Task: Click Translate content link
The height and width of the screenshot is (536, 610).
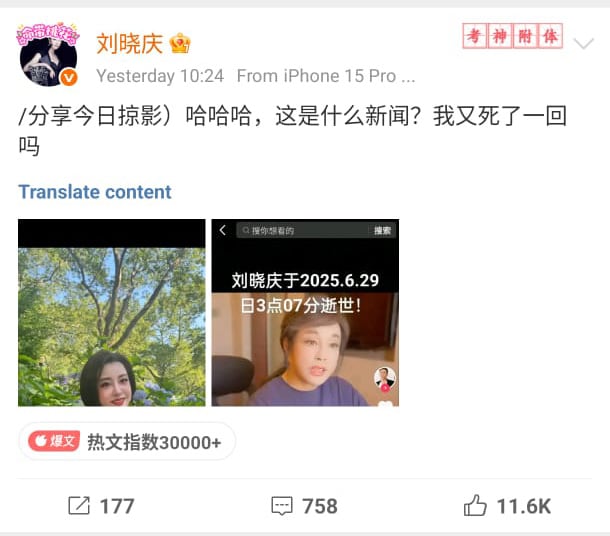Action: coord(95,192)
